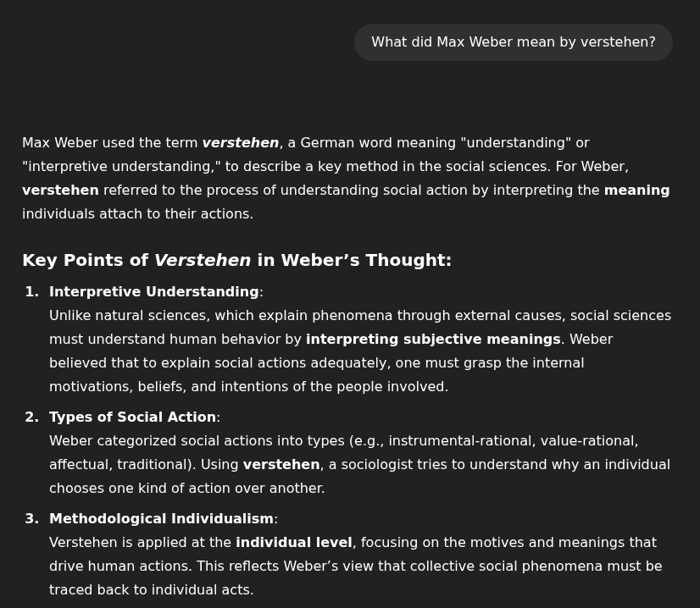Click the list number 1 marker
The height and width of the screenshot is (608, 700).
point(32,292)
